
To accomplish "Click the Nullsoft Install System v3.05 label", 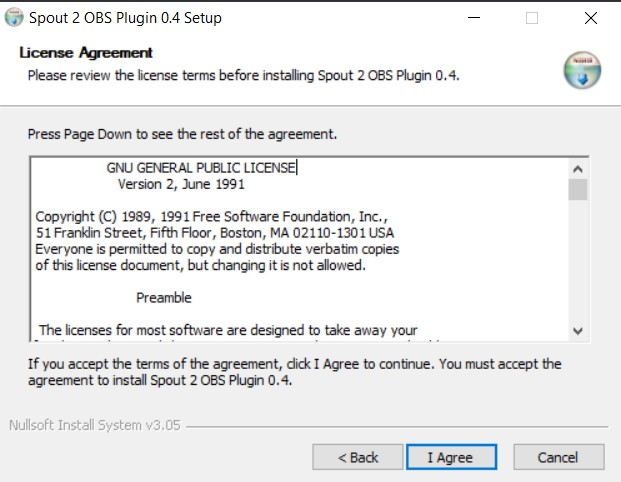I will (95, 425).
